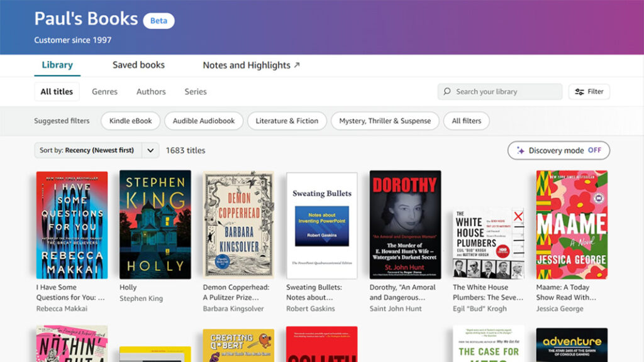
Task: Click the external link arrow beside Notes and Highlights
Action: point(297,65)
